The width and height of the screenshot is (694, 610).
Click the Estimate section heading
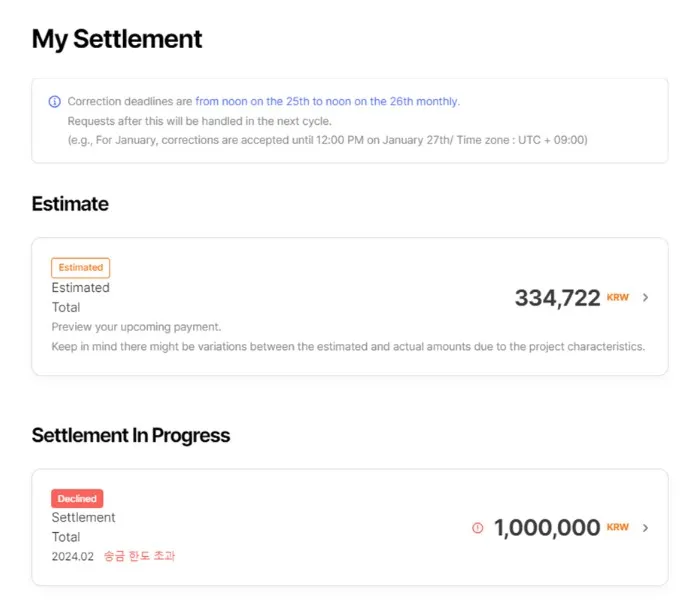(70, 204)
